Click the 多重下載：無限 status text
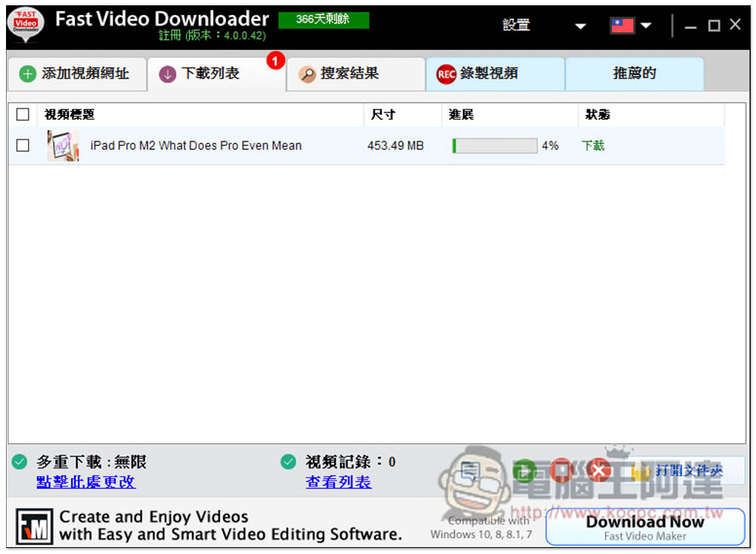The height and width of the screenshot is (554, 756). coord(91,462)
